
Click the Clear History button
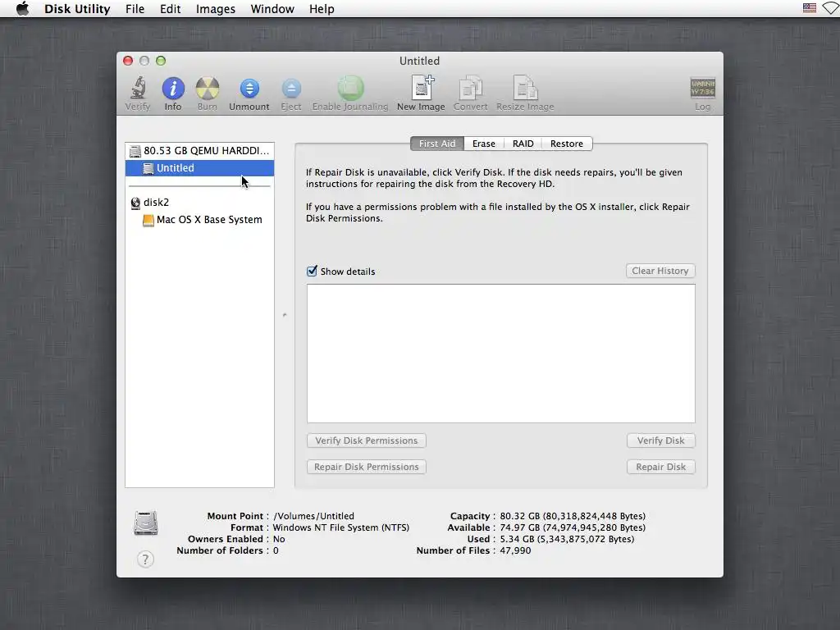tap(660, 271)
